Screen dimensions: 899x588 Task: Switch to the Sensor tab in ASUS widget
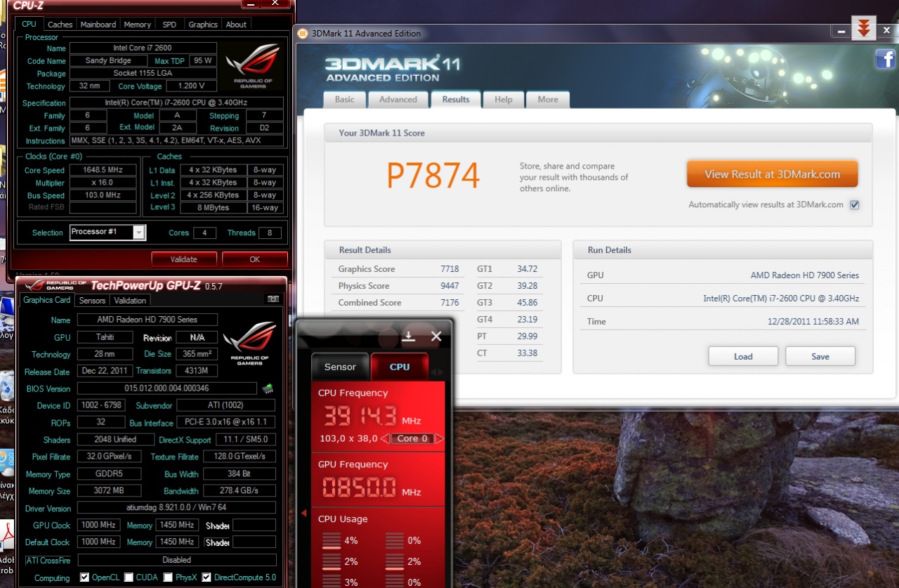coord(340,367)
